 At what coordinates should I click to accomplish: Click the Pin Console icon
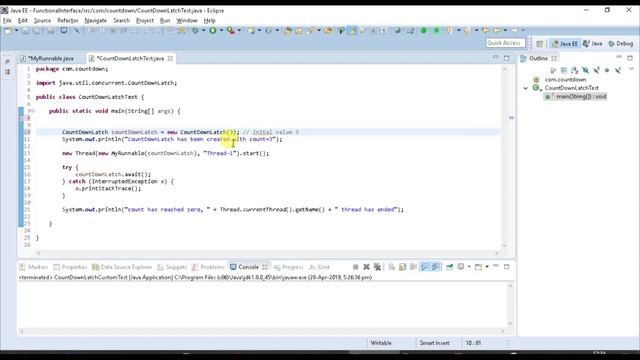click(x=449, y=267)
